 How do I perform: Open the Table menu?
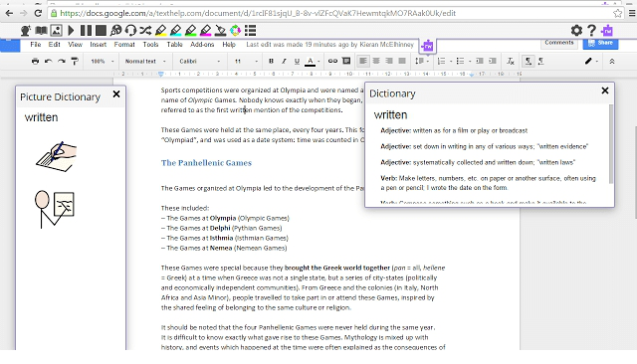click(174, 44)
